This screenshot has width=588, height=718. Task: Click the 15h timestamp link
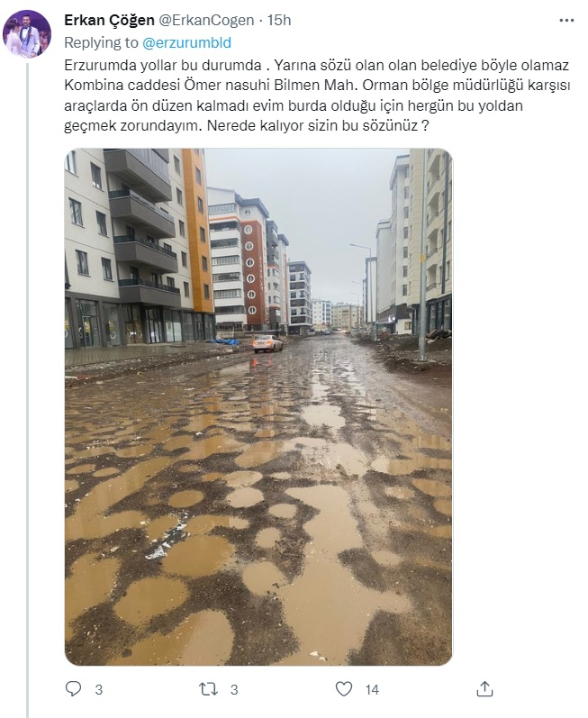(x=279, y=20)
